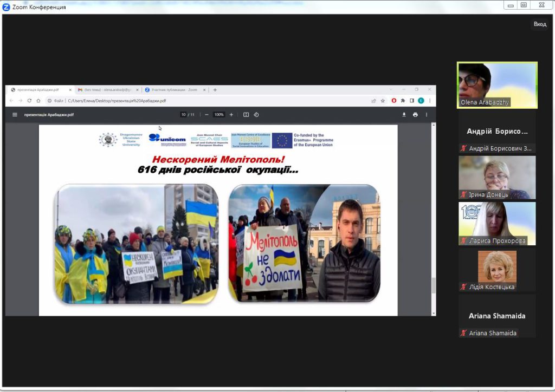Zoom out of the PDF with minus
Viewport: 555px width, 392px height.
206,115
